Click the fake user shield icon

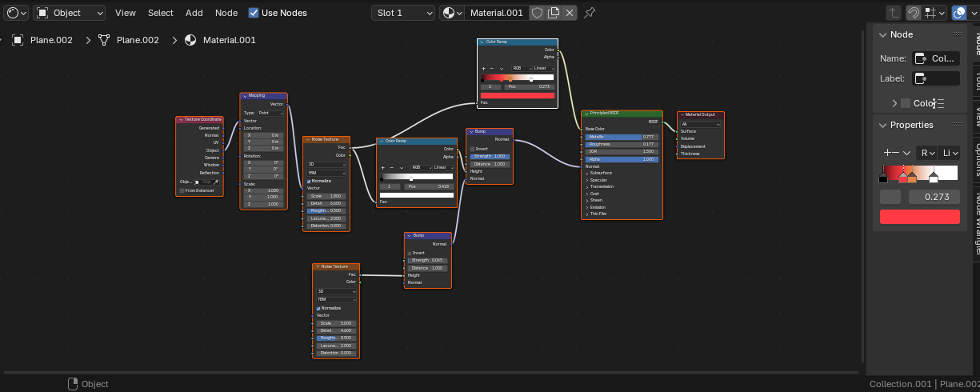[x=538, y=13]
